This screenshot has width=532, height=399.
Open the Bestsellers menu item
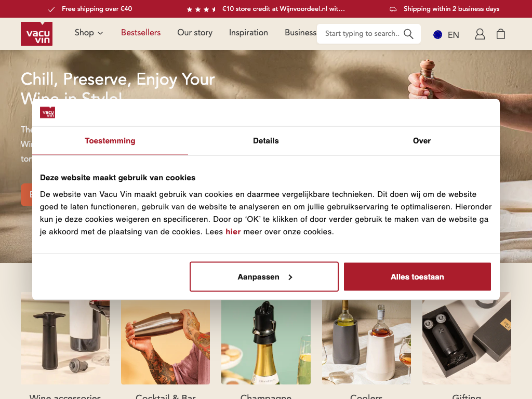[x=141, y=33]
